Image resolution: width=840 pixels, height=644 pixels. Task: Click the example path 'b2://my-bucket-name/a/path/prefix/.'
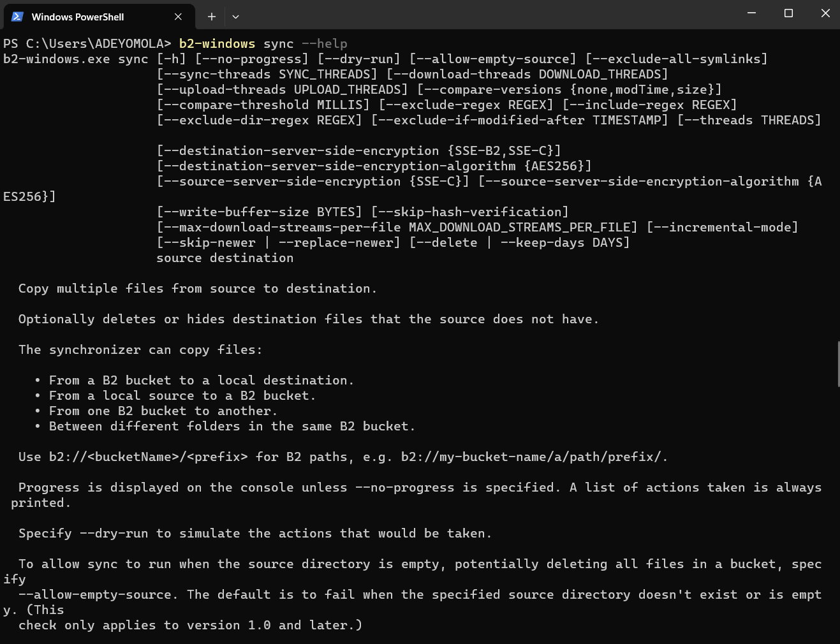(535, 457)
